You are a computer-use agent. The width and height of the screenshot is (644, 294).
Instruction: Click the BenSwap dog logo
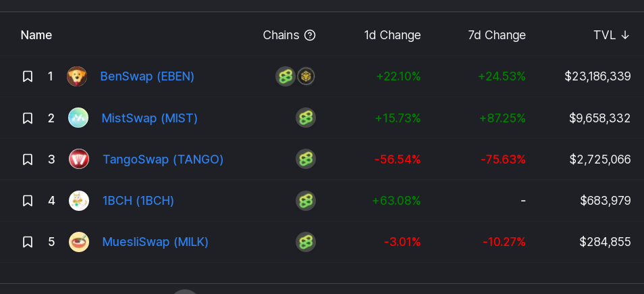coord(77,76)
